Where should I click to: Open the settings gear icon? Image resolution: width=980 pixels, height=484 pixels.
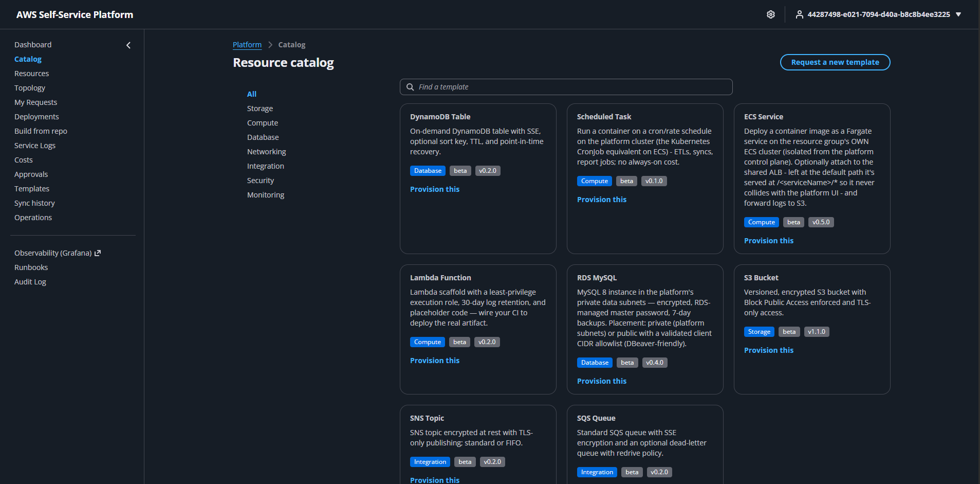(x=770, y=14)
